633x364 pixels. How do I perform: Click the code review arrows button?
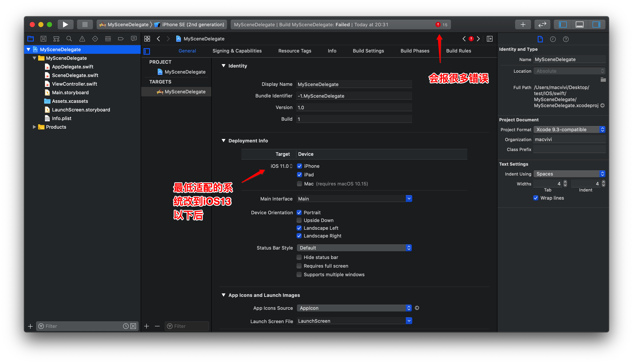pos(542,25)
